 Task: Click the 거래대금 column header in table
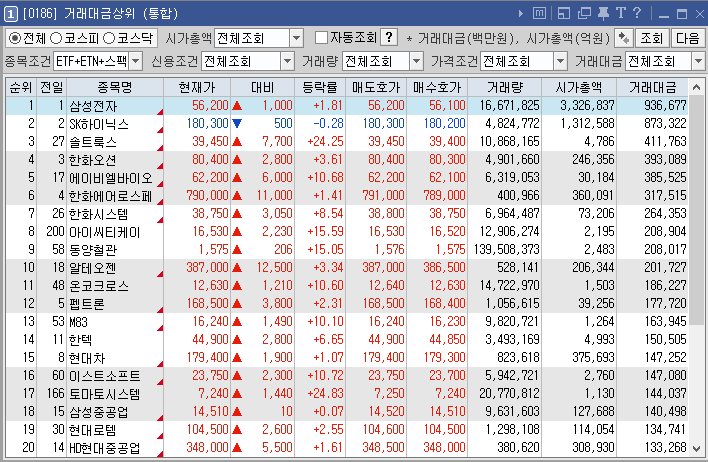[652, 87]
